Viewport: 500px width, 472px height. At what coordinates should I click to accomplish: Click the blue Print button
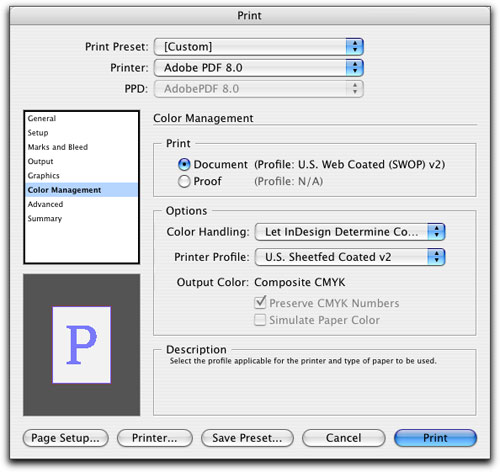(x=435, y=438)
